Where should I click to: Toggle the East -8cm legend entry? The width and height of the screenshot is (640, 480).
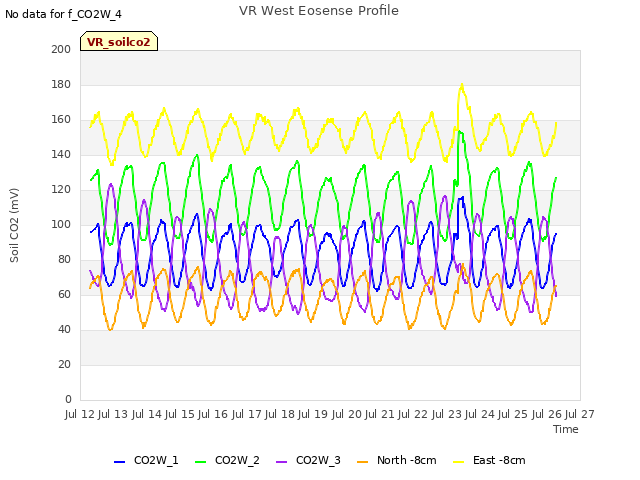pyautogui.click(x=489, y=460)
